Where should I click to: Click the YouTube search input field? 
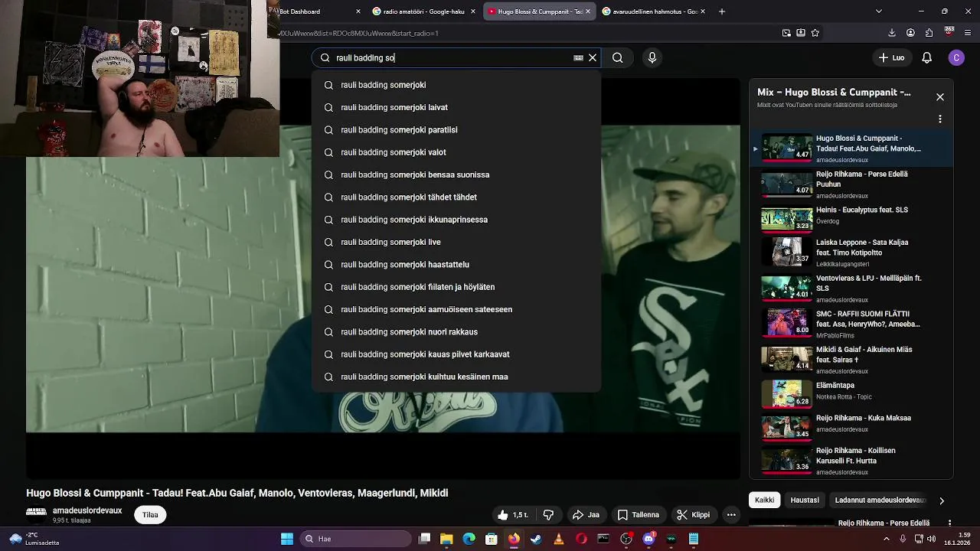click(x=452, y=57)
